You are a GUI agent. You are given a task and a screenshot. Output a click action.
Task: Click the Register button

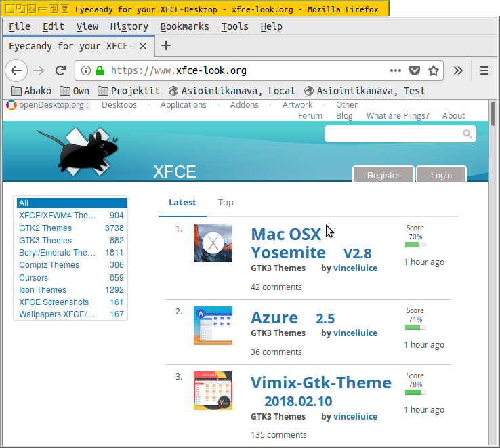tap(383, 174)
